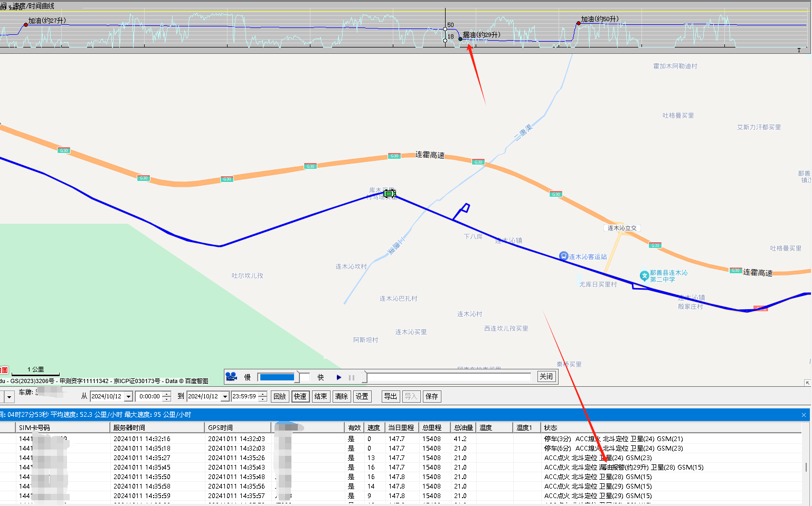Open the start date dropdown calendar
Viewport: 812px width, 506px height.
(128, 397)
